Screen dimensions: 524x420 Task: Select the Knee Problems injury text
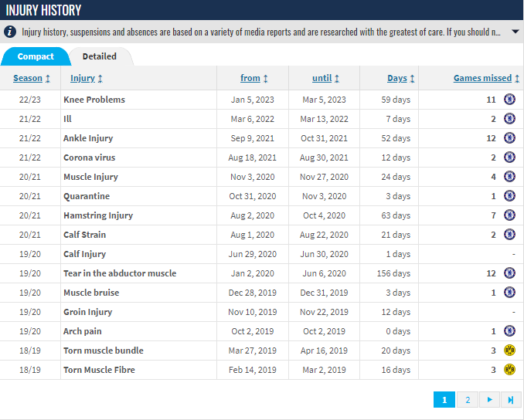tap(94, 100)
